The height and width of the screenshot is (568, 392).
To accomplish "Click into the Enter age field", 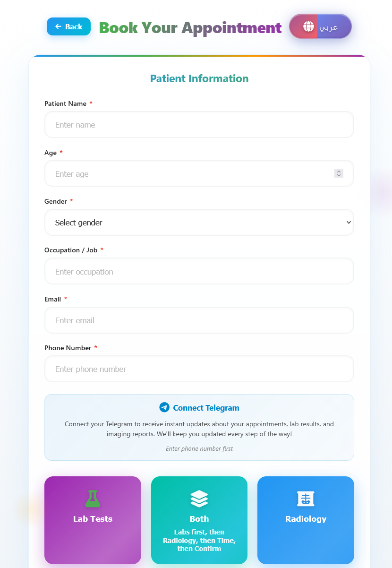I will (189, 174).
